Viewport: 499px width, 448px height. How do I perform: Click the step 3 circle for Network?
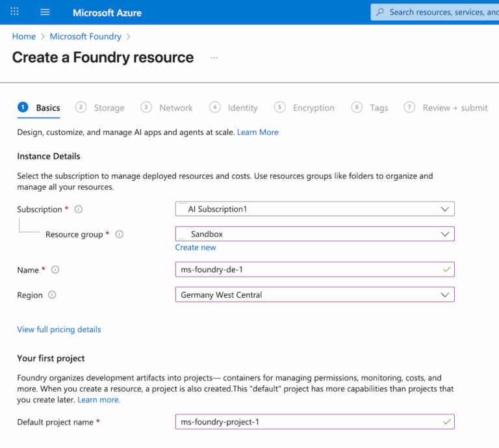point(146,107)
